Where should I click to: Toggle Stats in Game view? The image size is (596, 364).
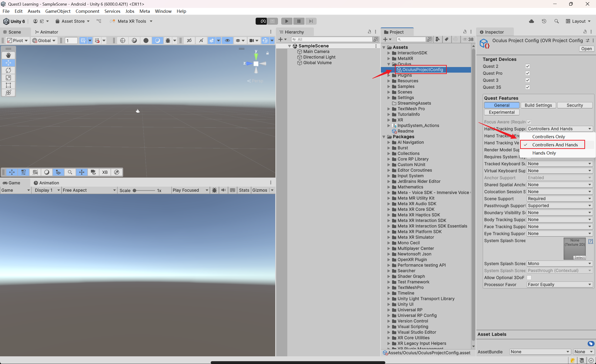click(244, 190)
